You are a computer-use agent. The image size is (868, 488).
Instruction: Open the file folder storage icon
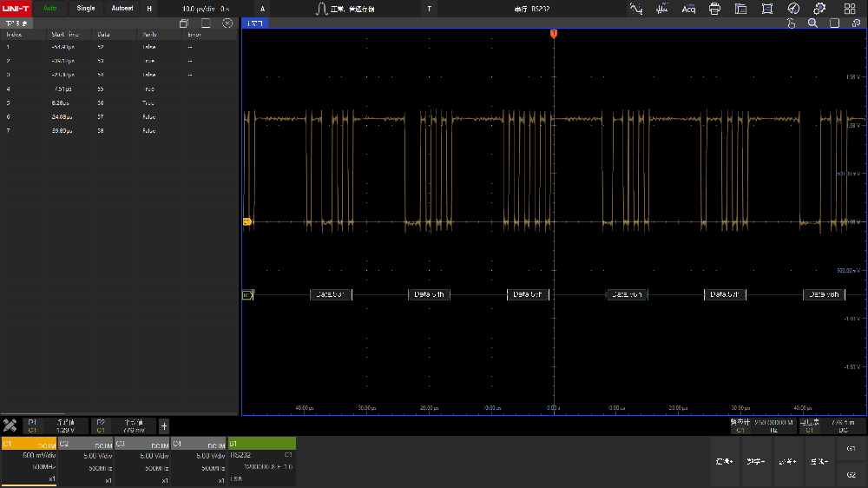pos(740,9)
